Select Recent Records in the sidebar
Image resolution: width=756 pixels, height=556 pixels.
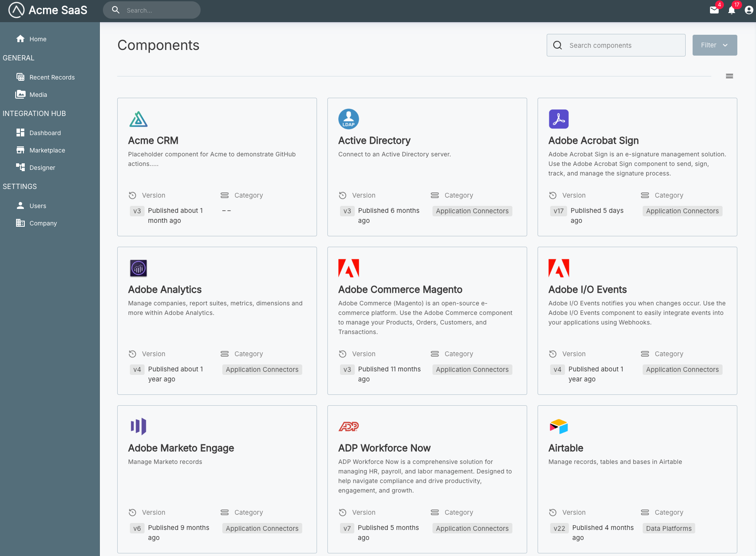[52, 77]
